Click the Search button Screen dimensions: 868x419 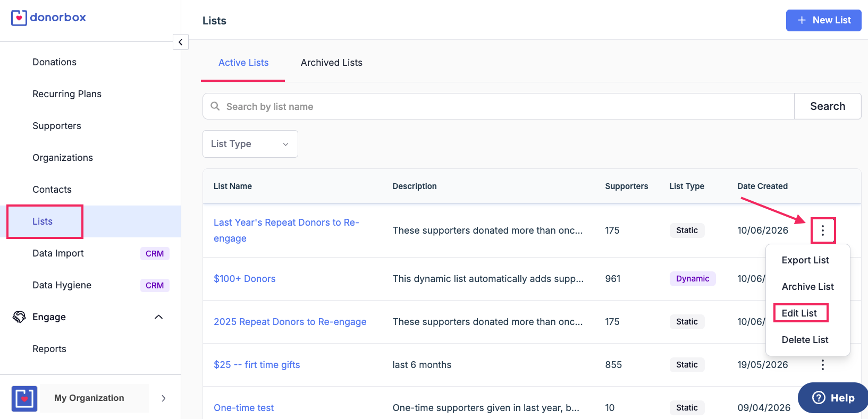[x=828, y=106]
